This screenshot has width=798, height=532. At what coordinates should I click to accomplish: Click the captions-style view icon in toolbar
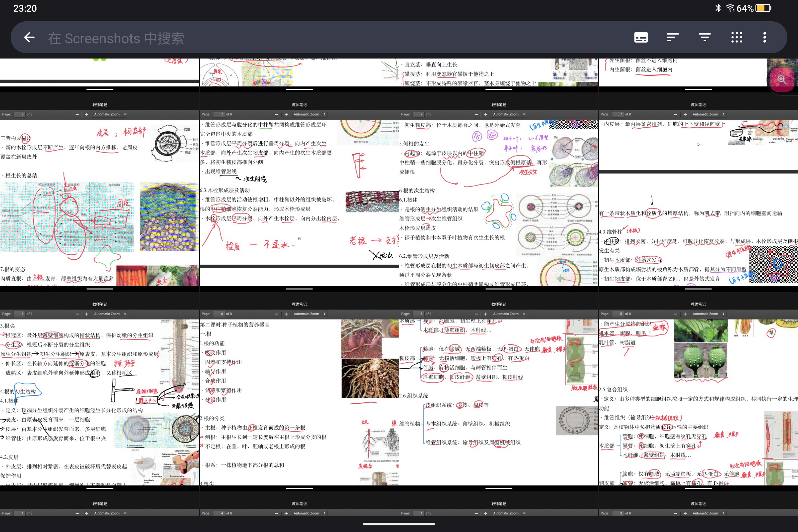tap(641, 37)
